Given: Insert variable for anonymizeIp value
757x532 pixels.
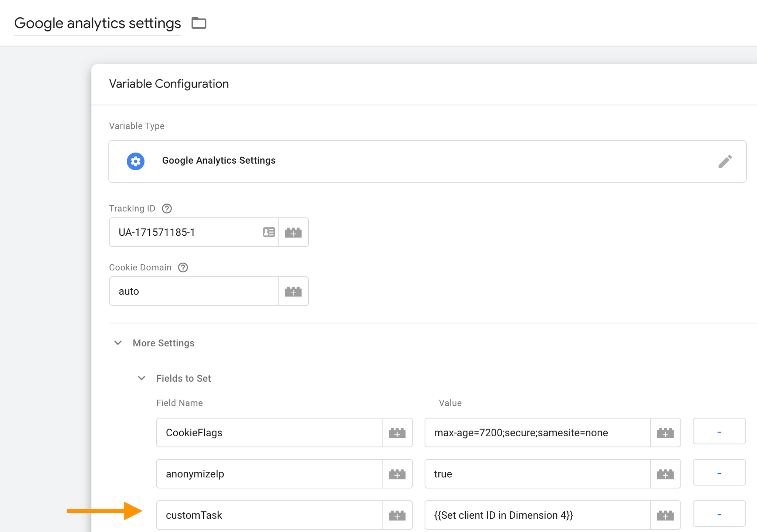Looking at the screenshot, I should (666, 474).
